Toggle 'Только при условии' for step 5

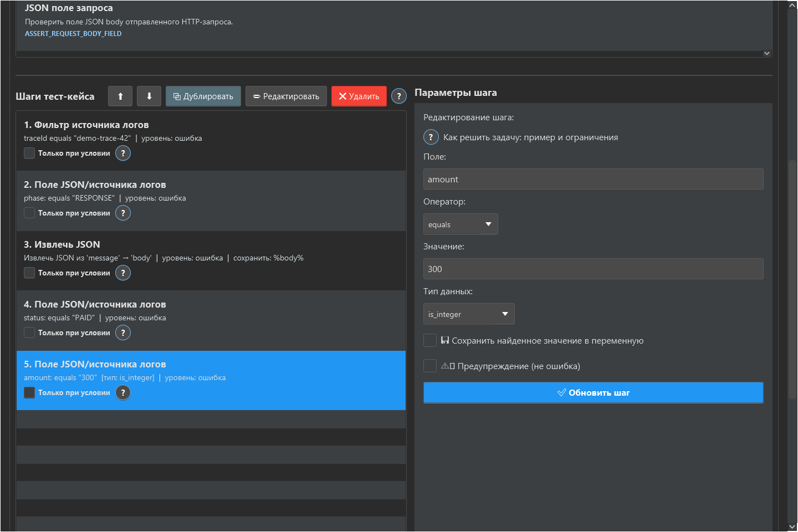click(29, 393)
